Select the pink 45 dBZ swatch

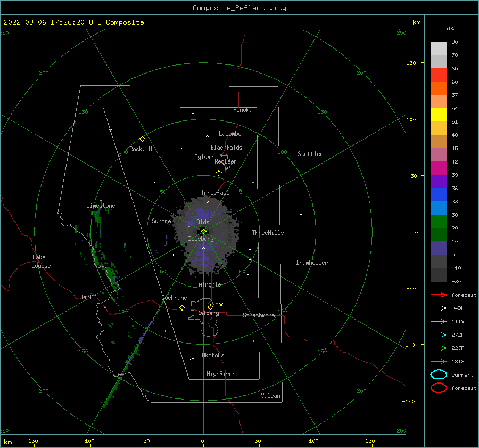pyautogui.click(x=439, y=154)
